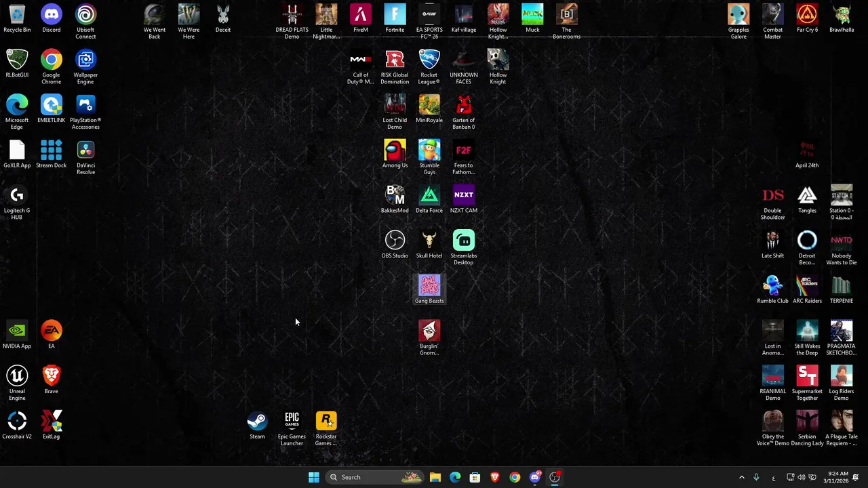Open the Discord desktop shortcut
Viewport: 868px width, 488px height.
point(51,19)
